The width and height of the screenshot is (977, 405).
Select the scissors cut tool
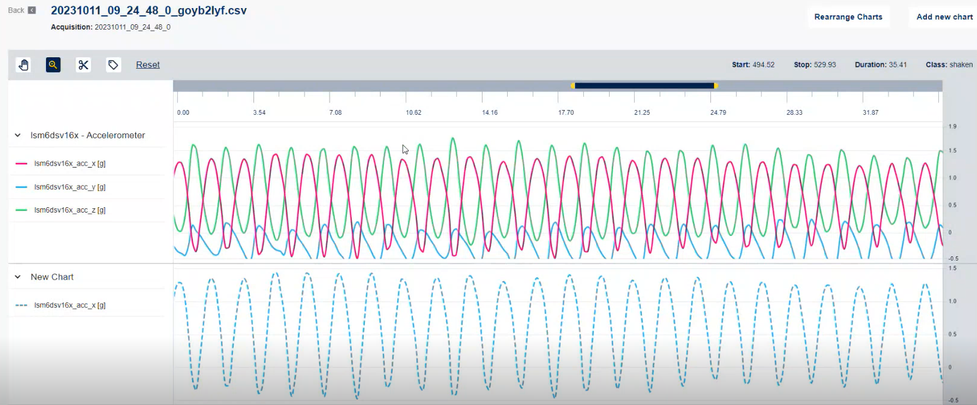click(x=83, y=65)
